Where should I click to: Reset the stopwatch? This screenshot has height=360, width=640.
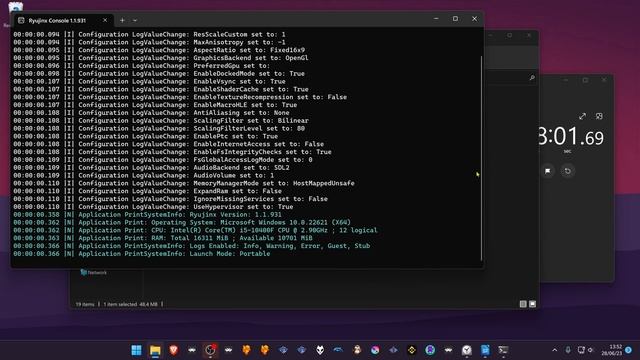[x=568, y=171]
